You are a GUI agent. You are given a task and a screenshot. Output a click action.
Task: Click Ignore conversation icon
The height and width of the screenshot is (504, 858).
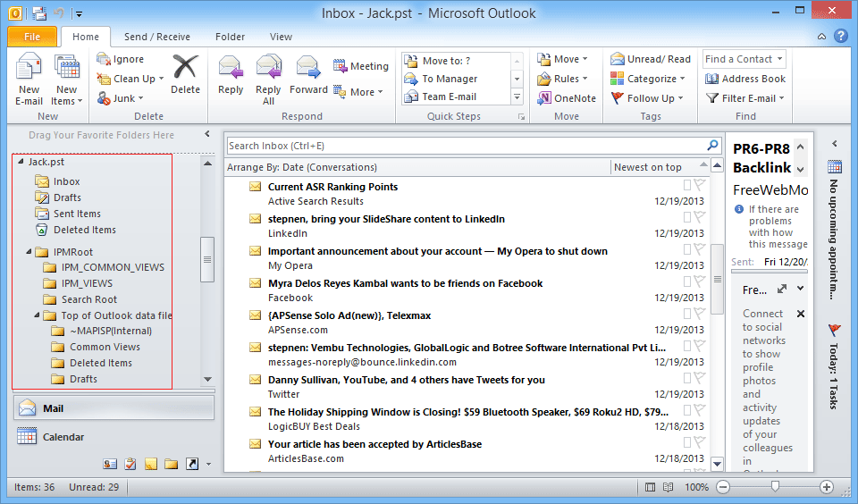[104, 59]
